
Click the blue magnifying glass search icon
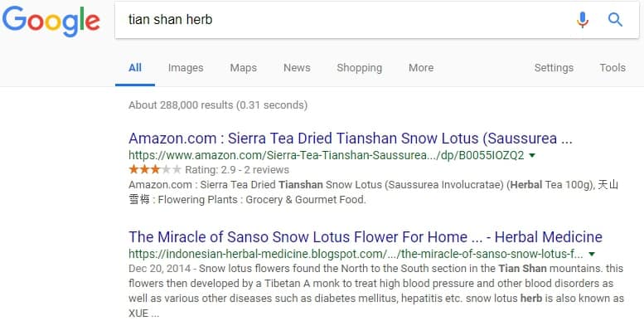tap(615, 19)
